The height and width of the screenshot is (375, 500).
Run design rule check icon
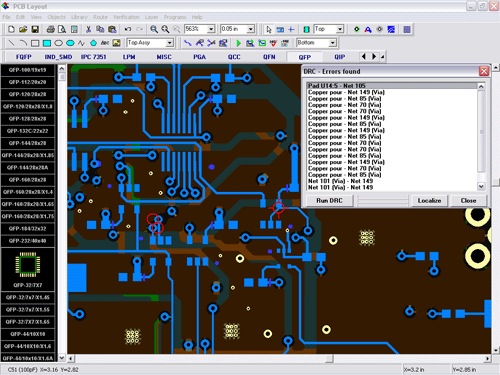tap(273, 43)
